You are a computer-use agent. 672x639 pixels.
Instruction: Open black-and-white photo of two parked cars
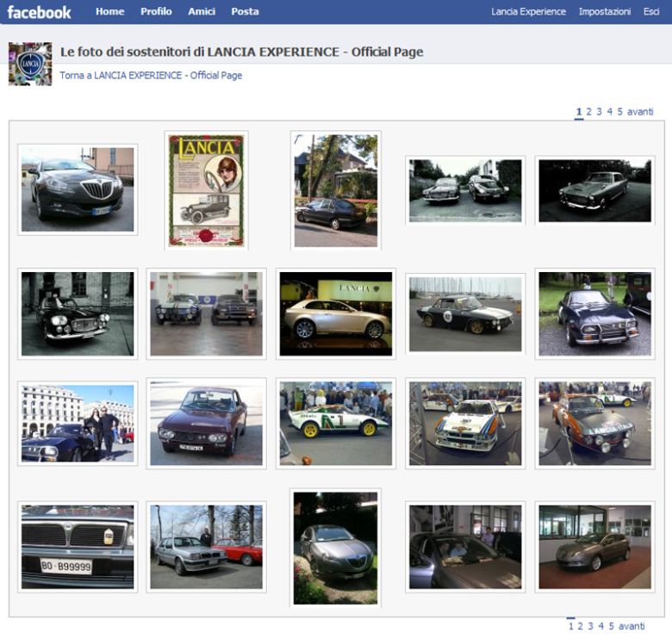[465, 190]
